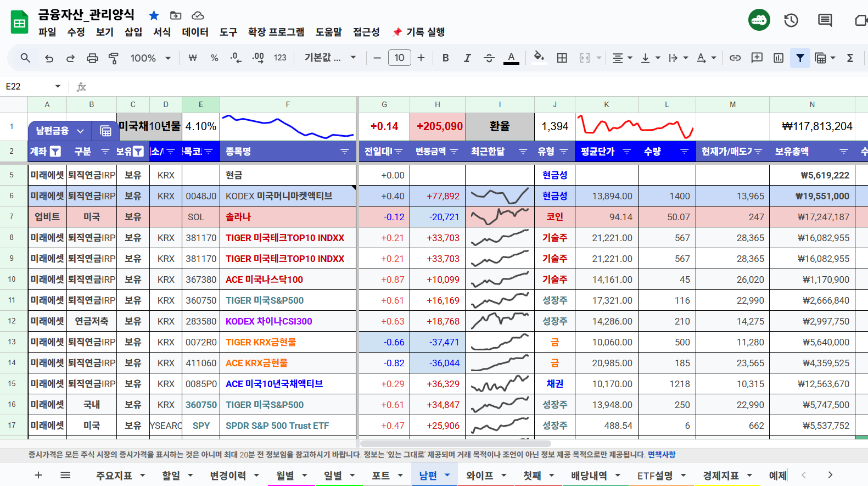Click the green collaborator avatar
This screenshot has width=868, height=486.
(759, 20)
